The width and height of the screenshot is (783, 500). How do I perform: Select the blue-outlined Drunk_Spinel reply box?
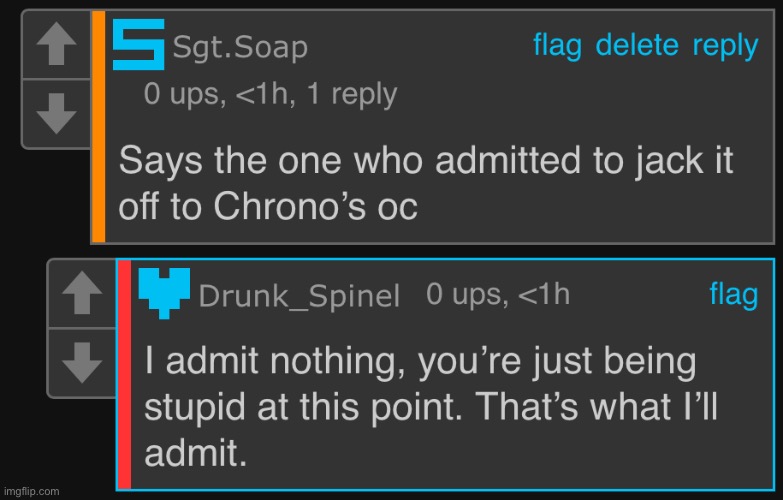[x=445, y=374]
